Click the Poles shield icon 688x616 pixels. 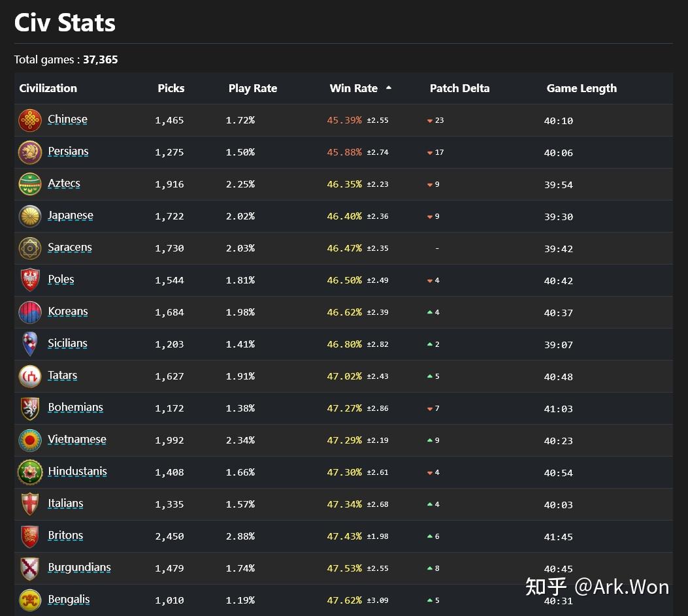point(30,280)
